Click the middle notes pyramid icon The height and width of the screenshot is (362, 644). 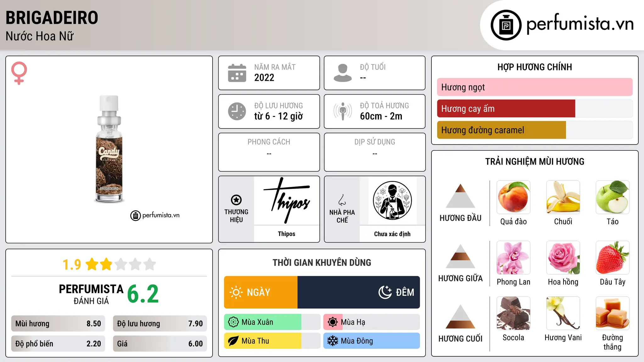[x=460, y=256]
